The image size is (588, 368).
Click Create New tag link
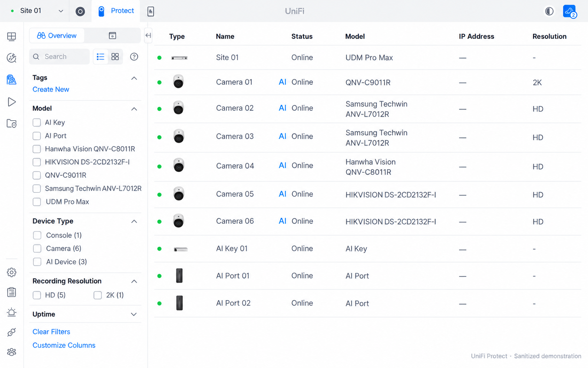click(x=51, y=89)
